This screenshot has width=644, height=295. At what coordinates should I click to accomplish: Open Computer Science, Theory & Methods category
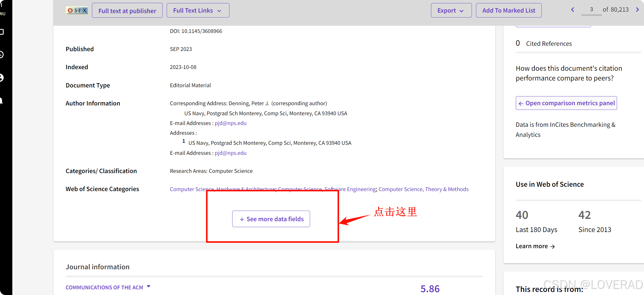click(423, 189)
